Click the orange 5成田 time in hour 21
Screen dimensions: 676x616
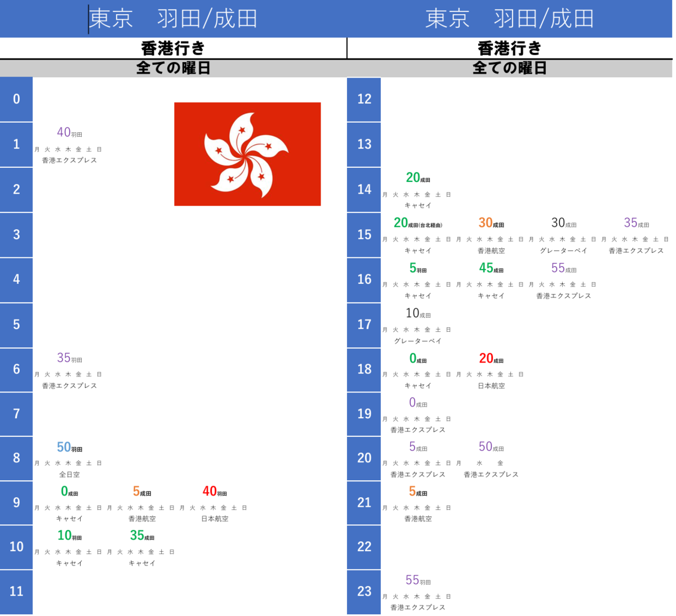pyautogui.click(x=418, y=491)
